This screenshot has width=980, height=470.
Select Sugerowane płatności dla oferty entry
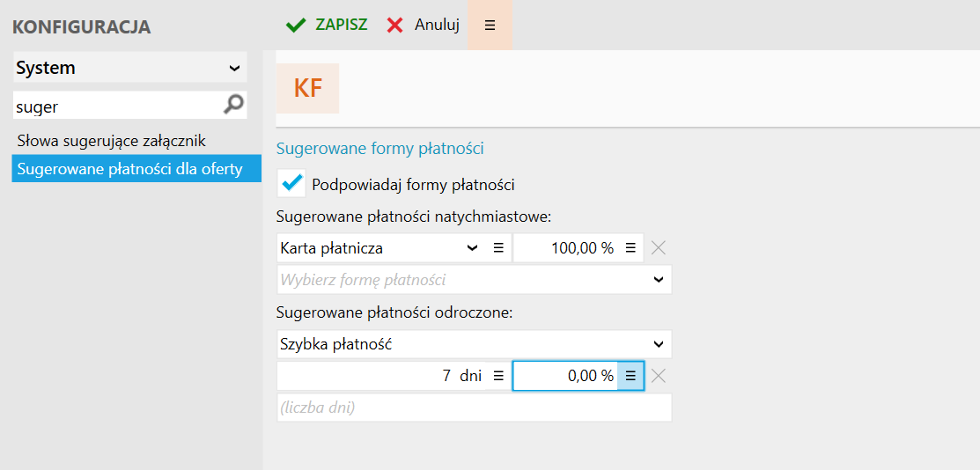pos(129,168)
